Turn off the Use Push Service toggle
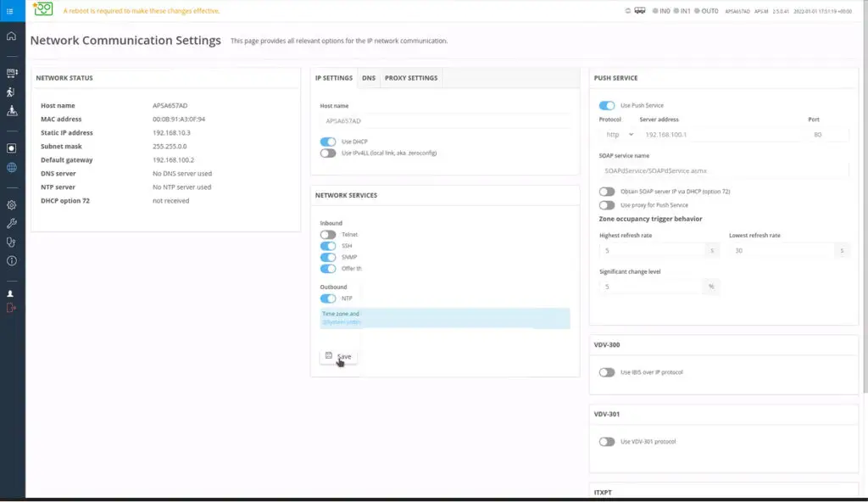This screenshot has width=868, height=502. pyautogui.click(x=607, y=105)
